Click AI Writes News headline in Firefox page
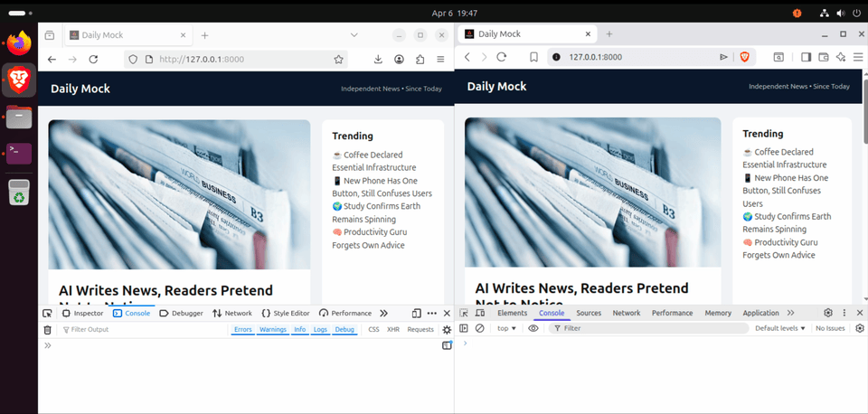This screenshot has width=868, height=414. tap(165, 291)
